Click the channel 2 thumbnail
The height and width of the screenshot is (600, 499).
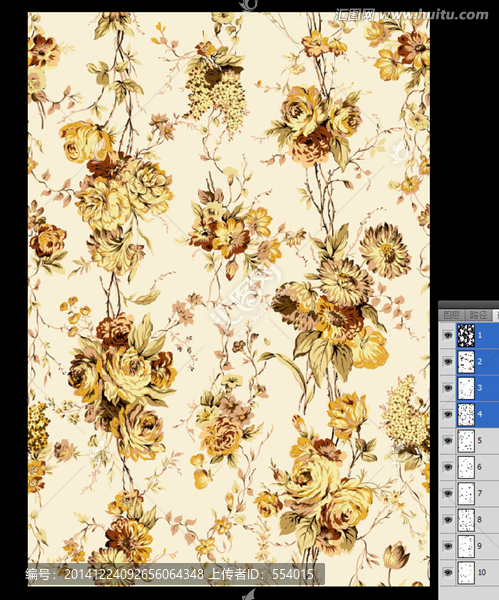click(466, 362)
